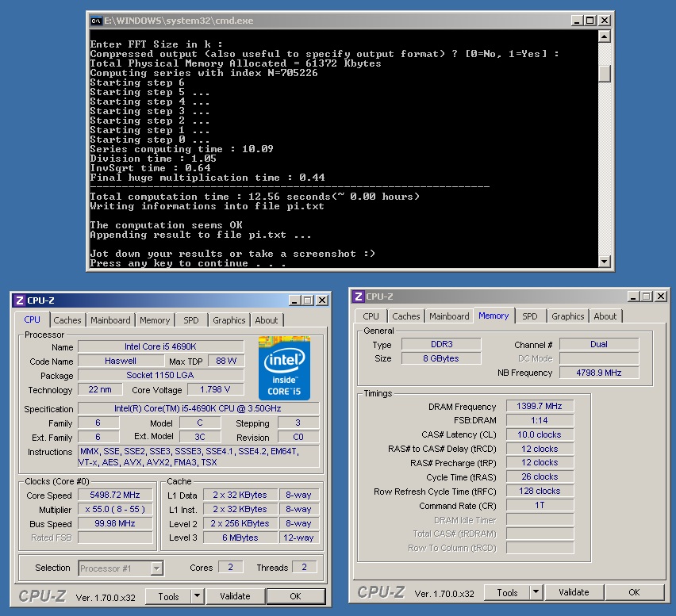The image size is (676, 616).
Task: Minimize the cmd.exe window
Action: coord(577,21)
